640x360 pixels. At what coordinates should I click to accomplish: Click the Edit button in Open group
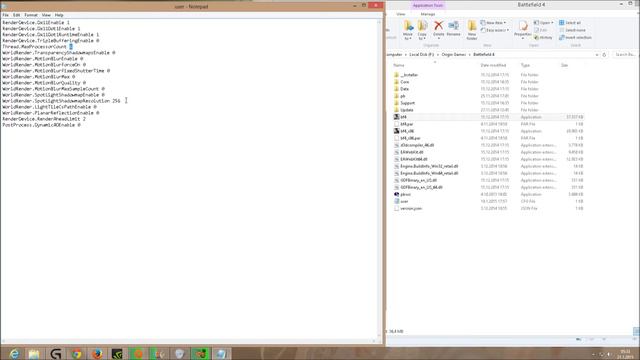[541, 30]
